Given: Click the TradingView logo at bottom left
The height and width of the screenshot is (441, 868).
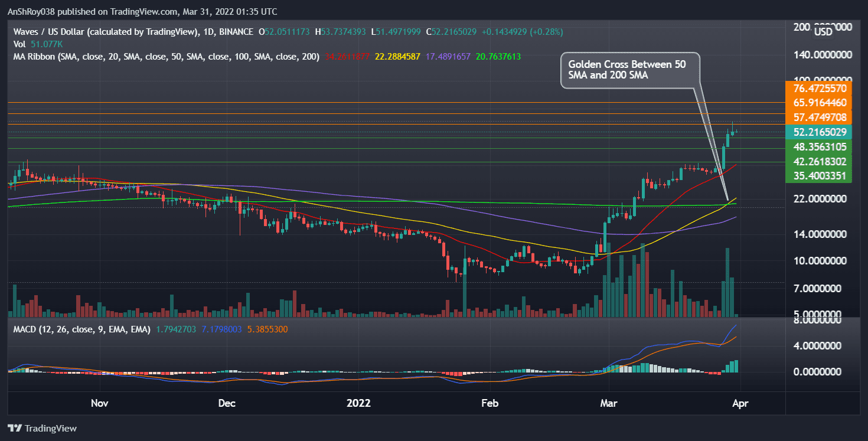Looking at the screenshot, I should tap(41, 428).
